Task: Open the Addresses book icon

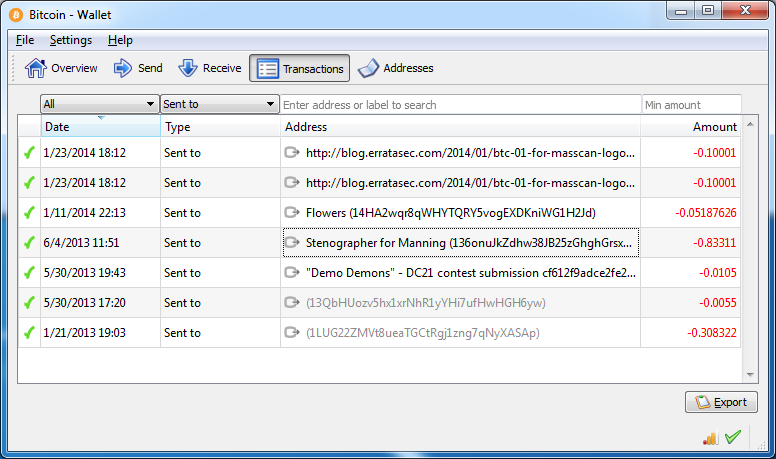Action: tap(368, 68)
